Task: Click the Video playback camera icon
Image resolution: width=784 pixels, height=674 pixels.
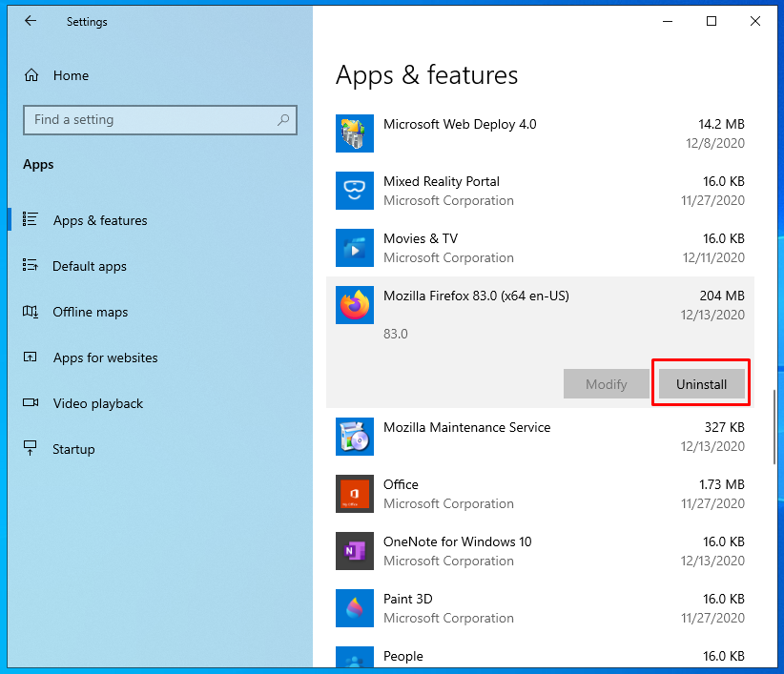Action: [x=31, y=402]
